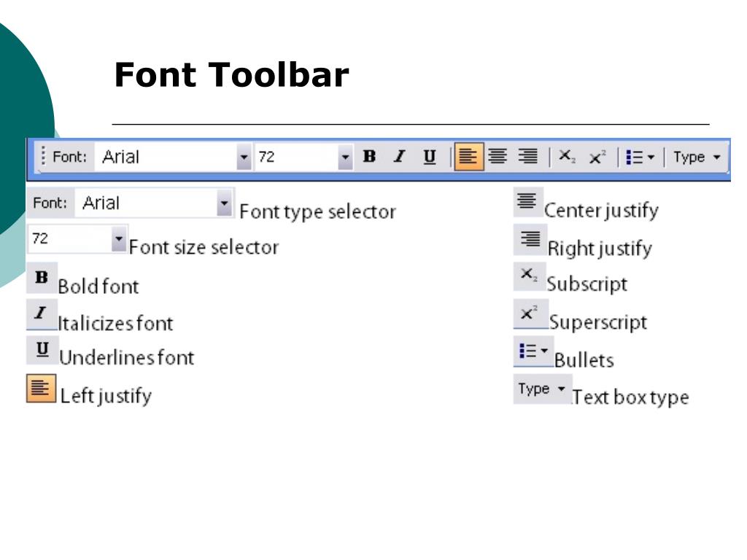Open toolbar font size dropdown arrow
The width and height of the screenshot is (747, 560).
[345, 157]
